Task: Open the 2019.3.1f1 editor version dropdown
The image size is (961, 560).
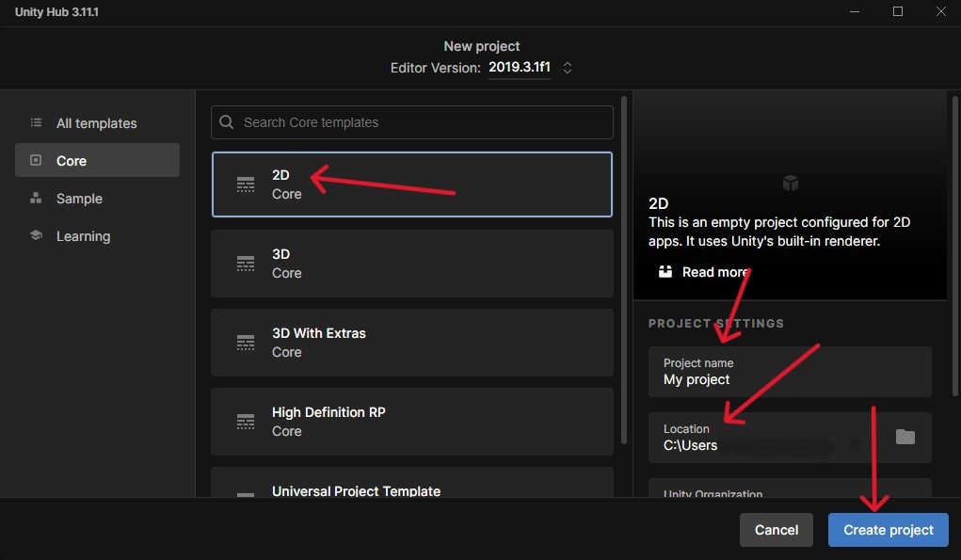Action: pos(520,68)
